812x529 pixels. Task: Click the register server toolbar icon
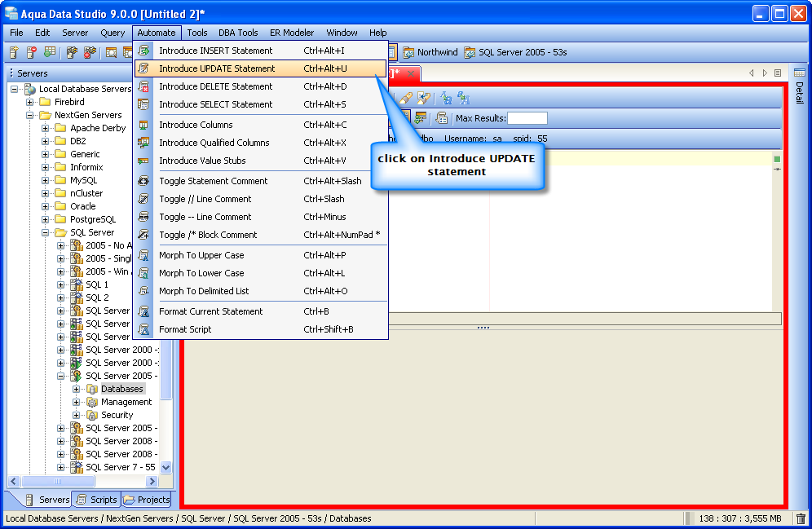[x=14, y=52]
